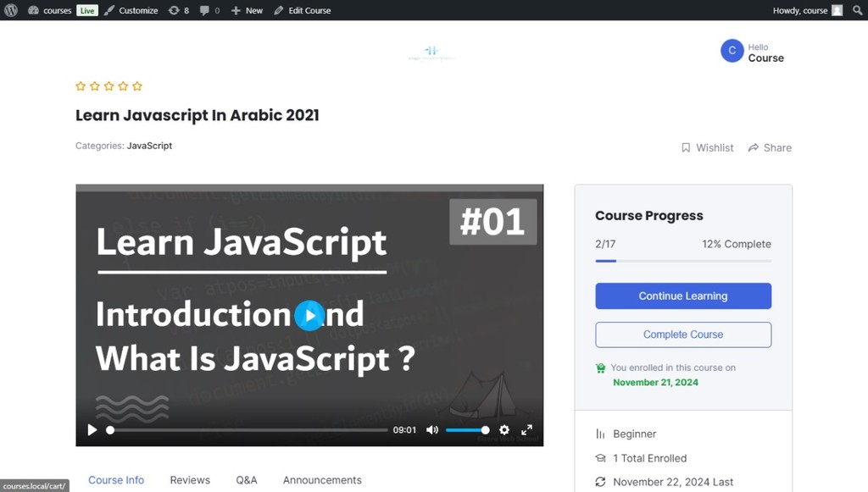Click the admin bar search icon
This screenshot has height=492, width=868.
[x=857, y=10]
